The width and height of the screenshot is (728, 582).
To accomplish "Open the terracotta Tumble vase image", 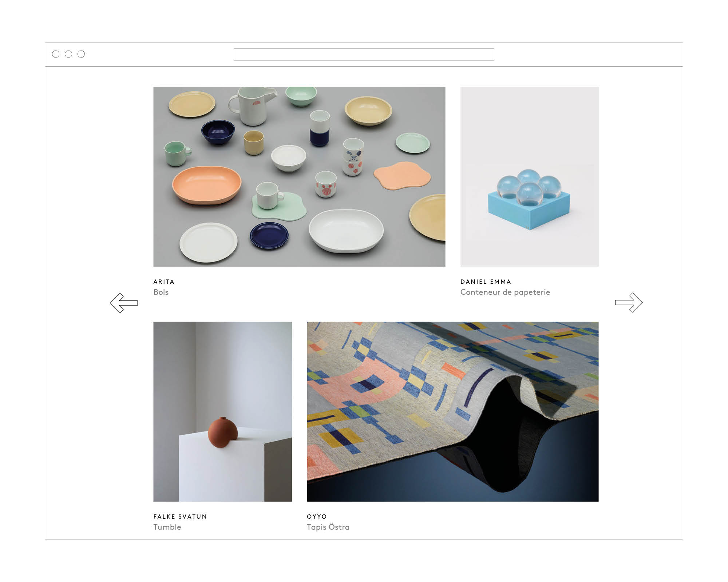I will coord(222,411).
